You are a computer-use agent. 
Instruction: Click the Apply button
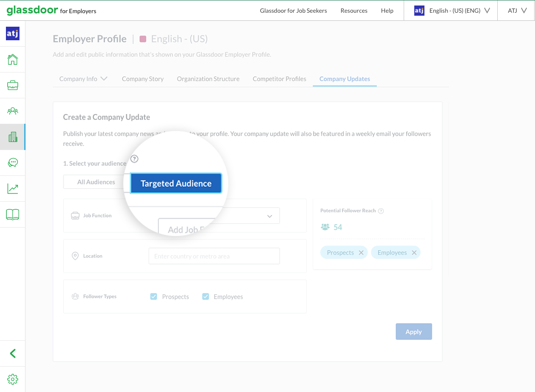[x=413, y=332]
